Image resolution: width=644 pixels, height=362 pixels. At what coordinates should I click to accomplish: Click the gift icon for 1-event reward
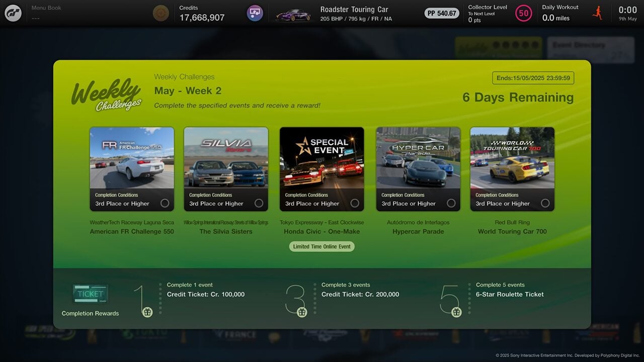coord(147,312)
